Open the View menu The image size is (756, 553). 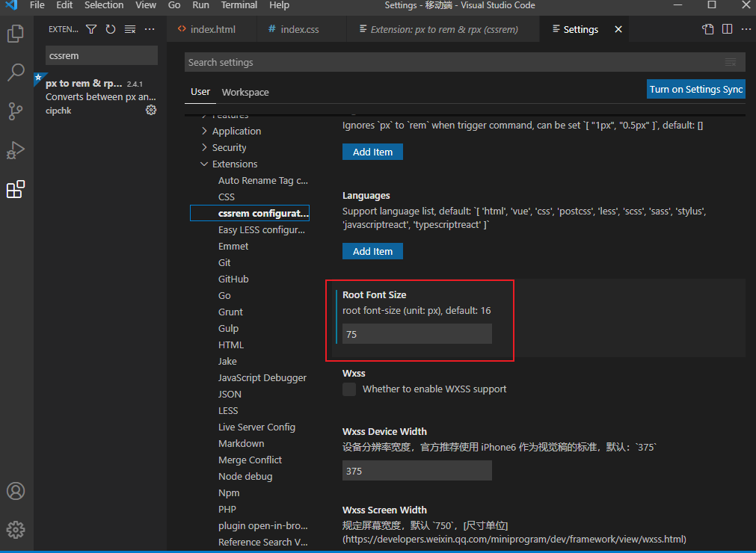(x=146, y=5)
